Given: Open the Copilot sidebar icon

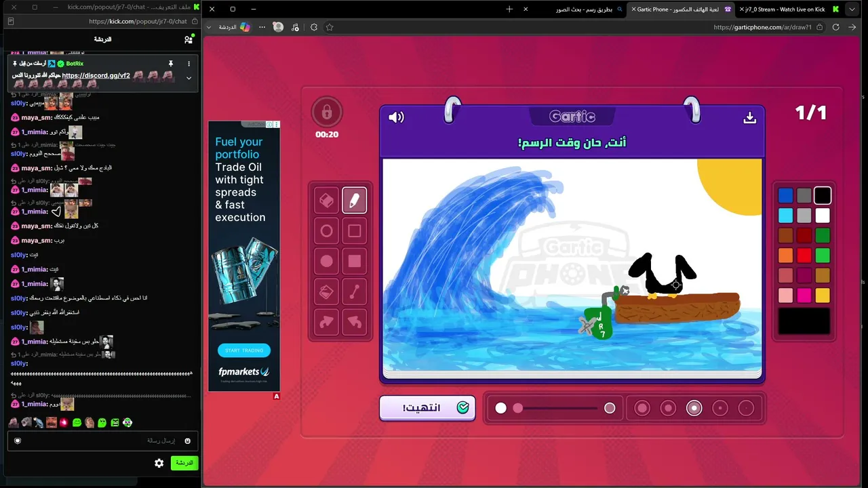Looking at the screenshot, I should tap(245, 27).
